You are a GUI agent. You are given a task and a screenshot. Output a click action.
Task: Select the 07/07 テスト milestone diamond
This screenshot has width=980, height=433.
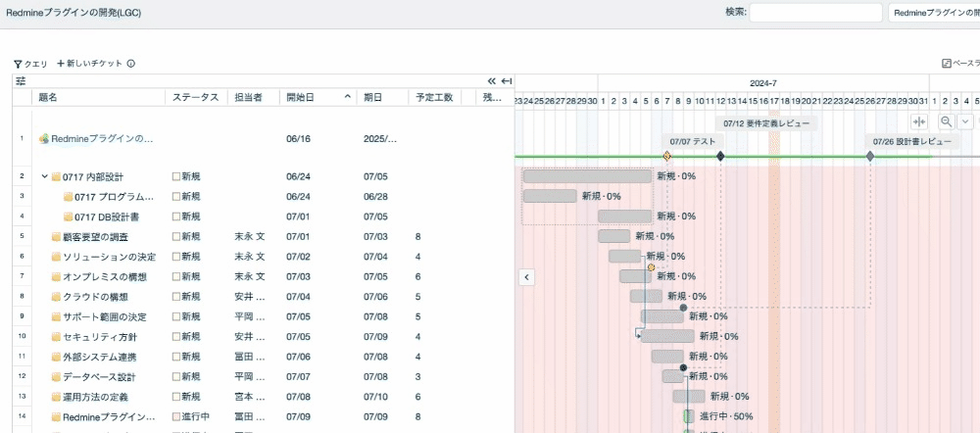click(x=666, y=156)
